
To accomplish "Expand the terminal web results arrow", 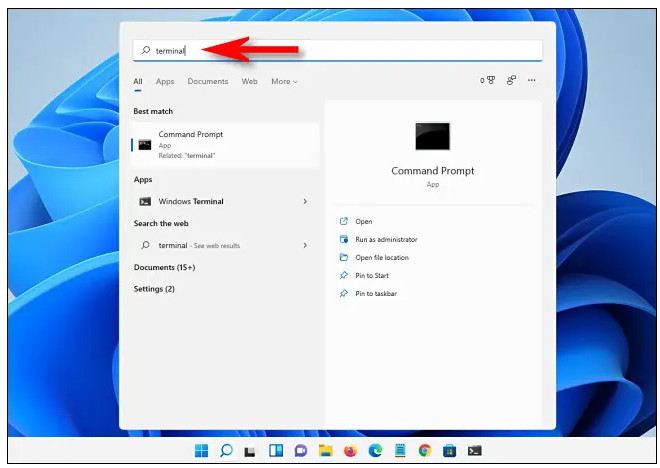I will [305, 245].
